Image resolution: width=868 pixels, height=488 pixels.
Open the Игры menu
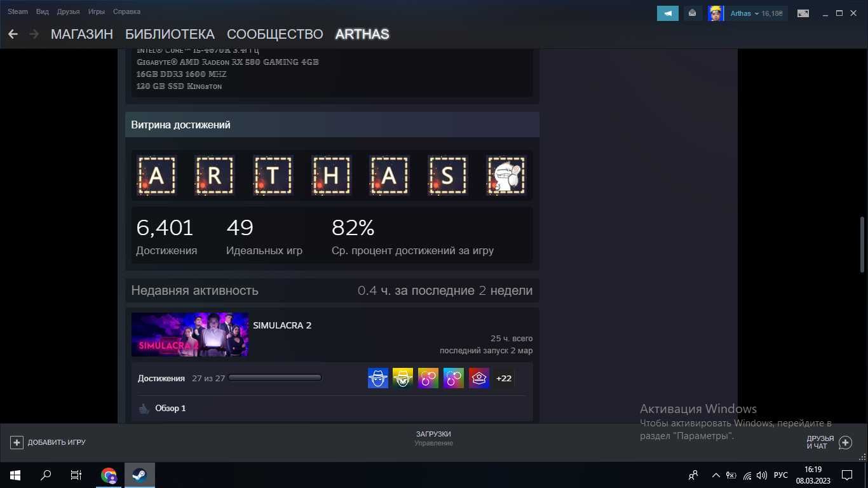[x=97, y=11]
